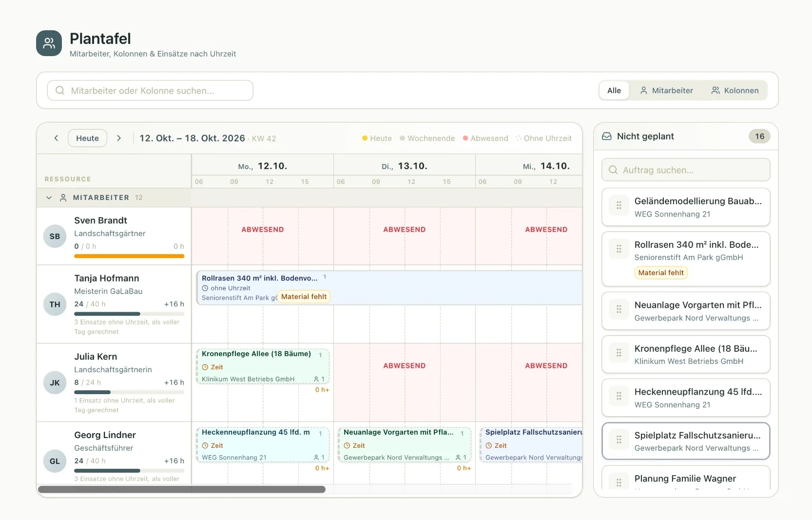Click Julia Kern's workload progress bar
812x520 pixels.
[129, 392]
